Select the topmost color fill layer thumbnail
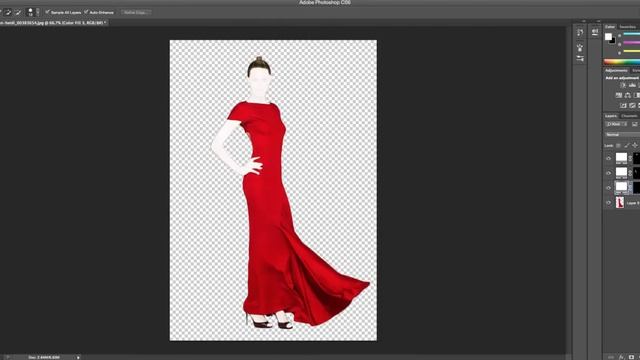 coord(621,158)
